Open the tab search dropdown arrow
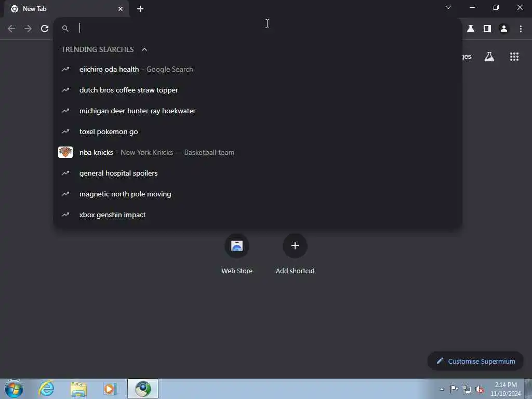 [x=448, y=7]
